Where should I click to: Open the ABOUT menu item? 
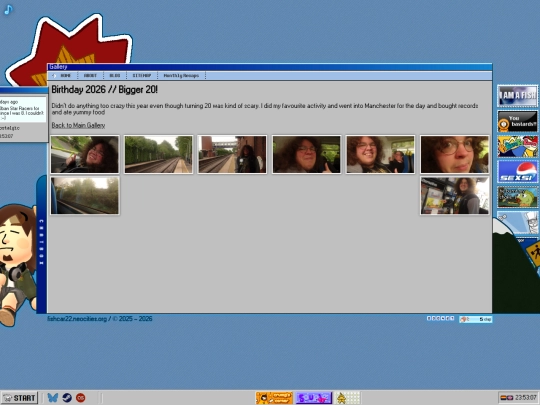[x=90, y=75]
